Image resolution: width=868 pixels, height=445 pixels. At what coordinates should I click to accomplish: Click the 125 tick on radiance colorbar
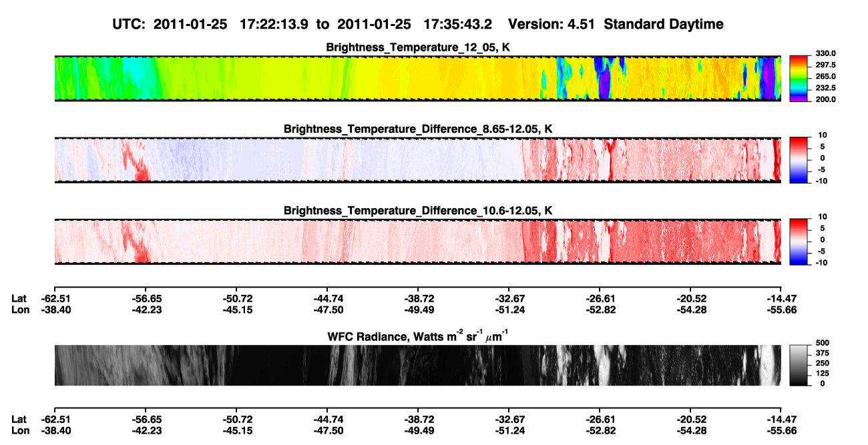[x=823, y=373]
